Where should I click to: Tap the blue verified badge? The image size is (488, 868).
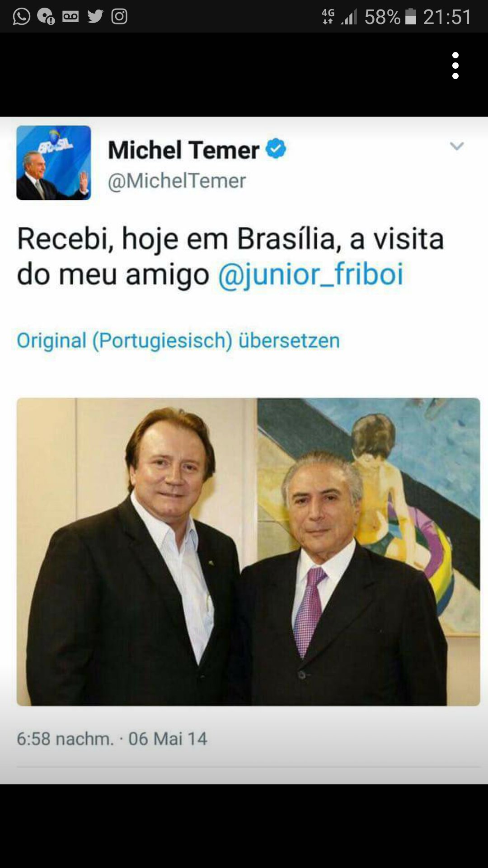[276, 149]
